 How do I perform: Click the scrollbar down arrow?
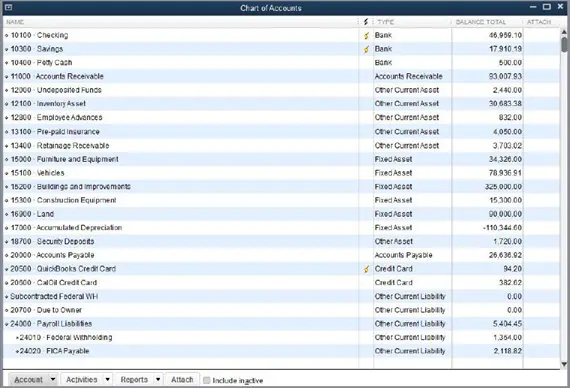click(564, 364)
